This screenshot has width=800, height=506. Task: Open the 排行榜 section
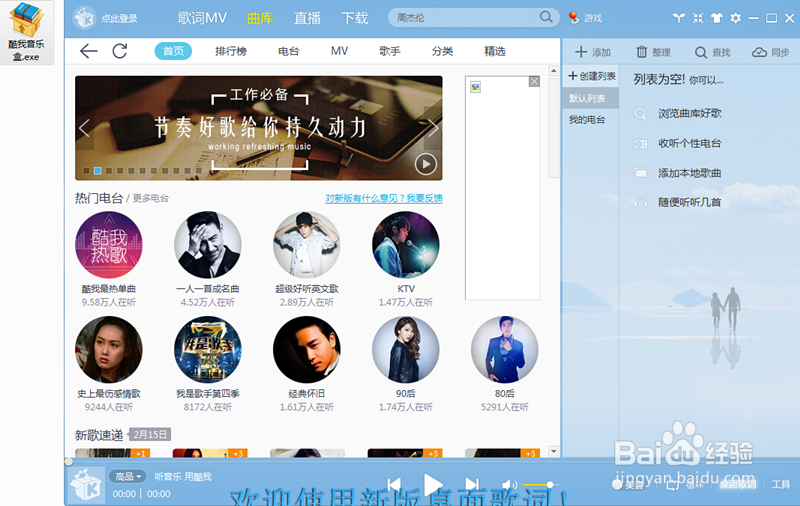231,51
